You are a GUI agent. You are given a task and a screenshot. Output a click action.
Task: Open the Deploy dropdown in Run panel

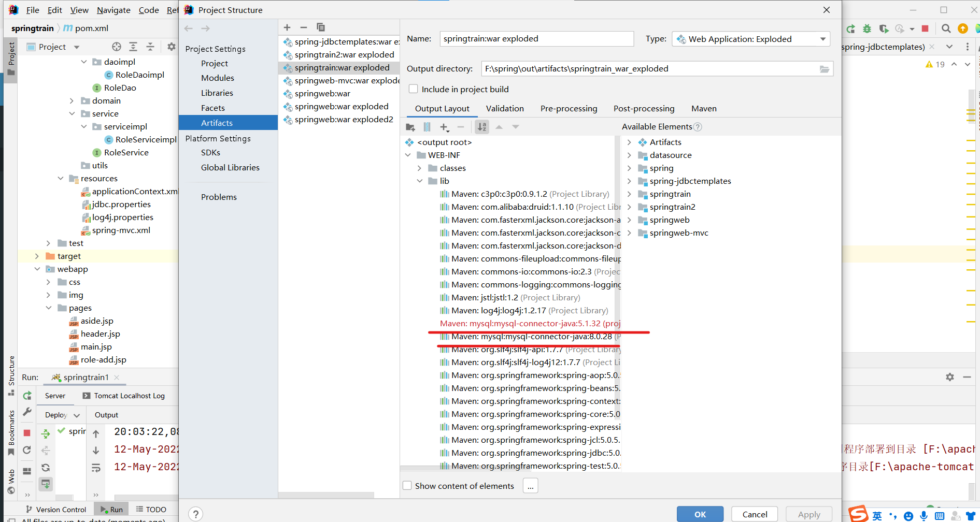(62, 415)
